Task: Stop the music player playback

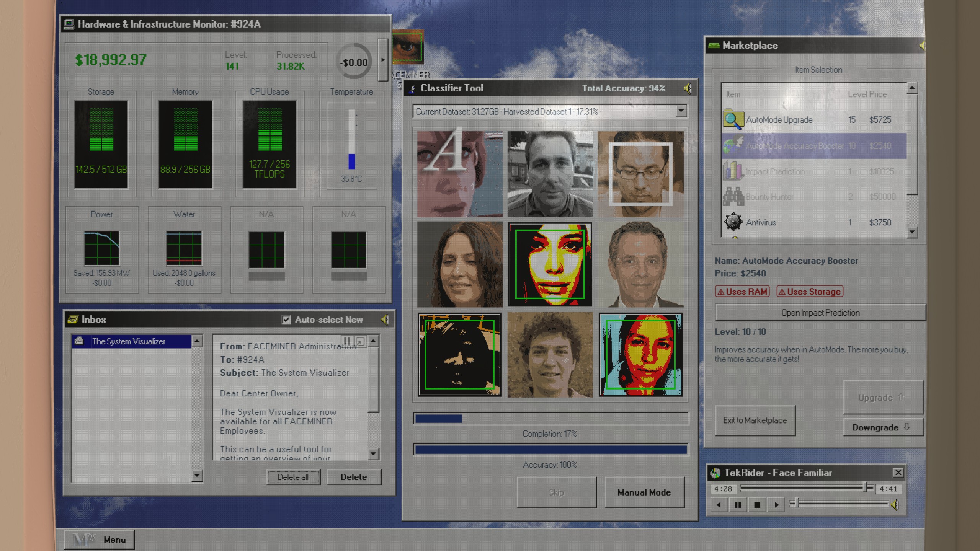Action: (757, 505)
